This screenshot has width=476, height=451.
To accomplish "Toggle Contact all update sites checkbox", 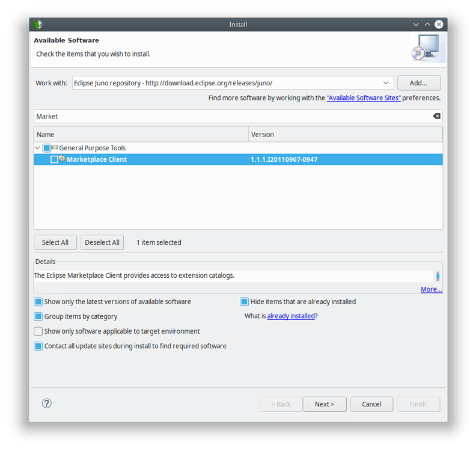I will pyautogui.click(x=38, y=346).
